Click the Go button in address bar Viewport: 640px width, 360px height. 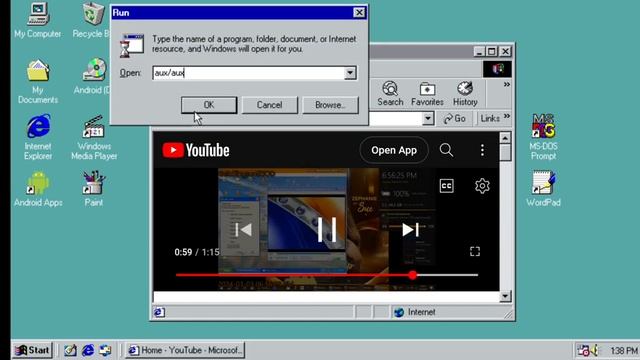click(x=455, y=118)
